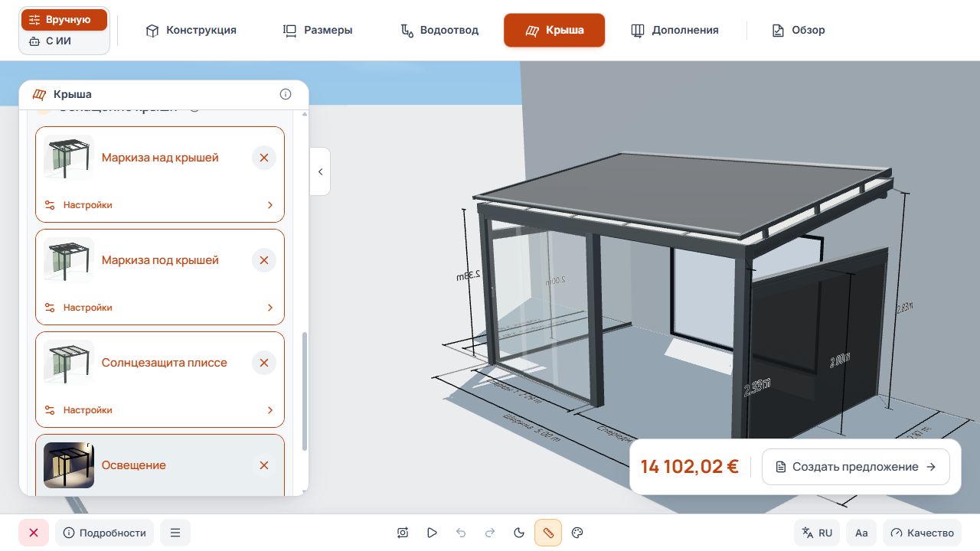Click the Освещение label
The width and height of the screenshot is (980, 551).
point(134,465)
